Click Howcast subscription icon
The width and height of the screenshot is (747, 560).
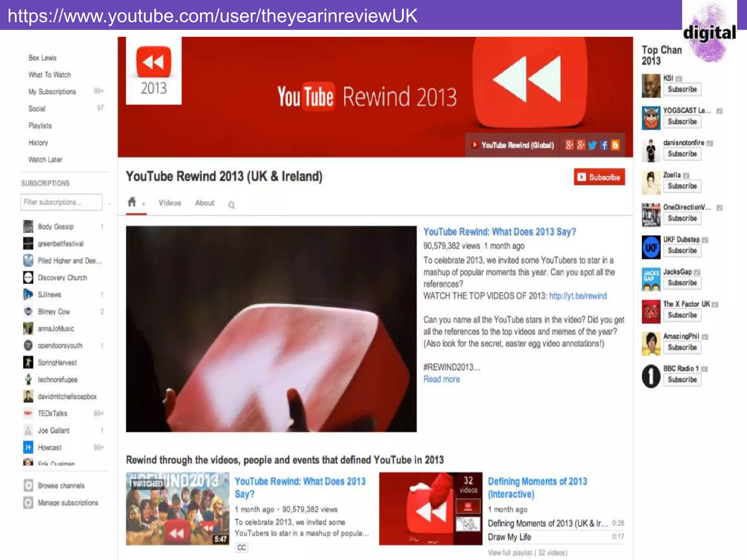[28, 447]
